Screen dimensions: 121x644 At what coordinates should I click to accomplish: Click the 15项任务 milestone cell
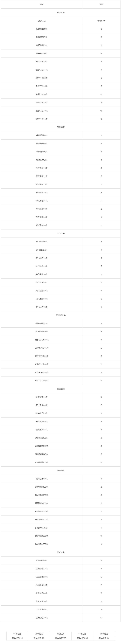tap(17, 634)
